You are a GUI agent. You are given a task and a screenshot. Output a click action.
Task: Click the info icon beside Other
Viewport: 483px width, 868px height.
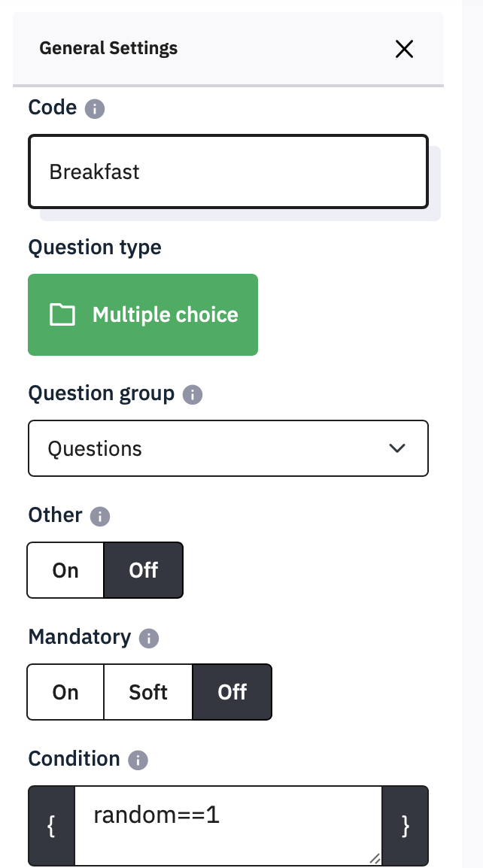[100, 517]
